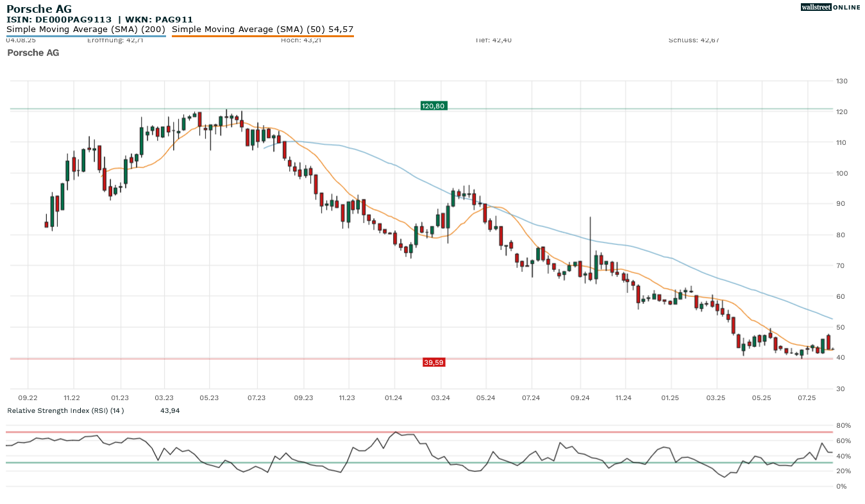
Task: Click the green 120,80 high marker
Action: [433, 106]
